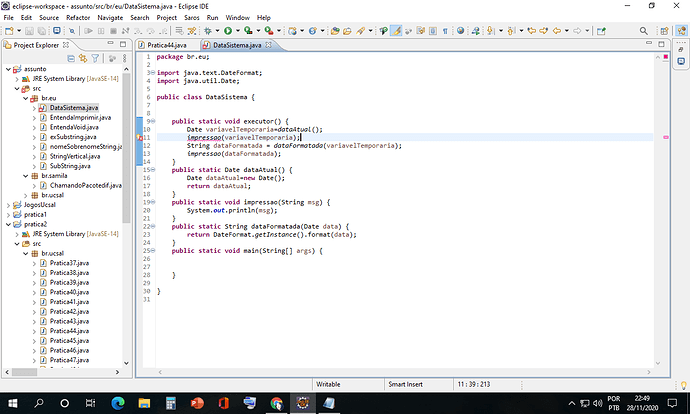Screen dimensions: 690x414
Task: Collapse the br.eu package node
Action: tap(26, 98)
